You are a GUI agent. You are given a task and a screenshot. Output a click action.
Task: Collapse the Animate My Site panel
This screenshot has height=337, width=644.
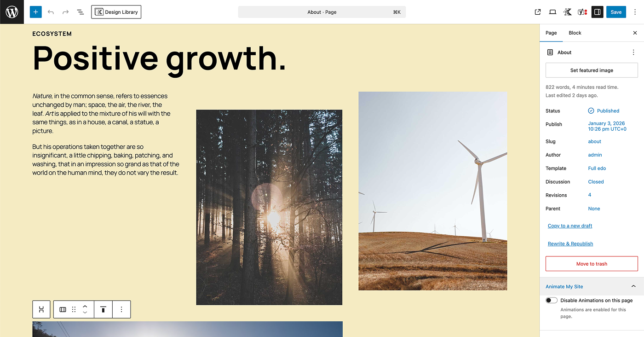633,286
